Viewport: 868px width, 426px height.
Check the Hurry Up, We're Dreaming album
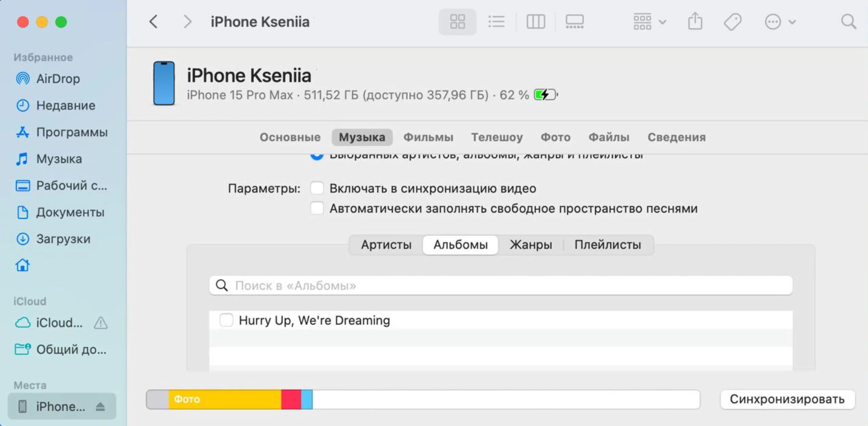click(226, 320)
